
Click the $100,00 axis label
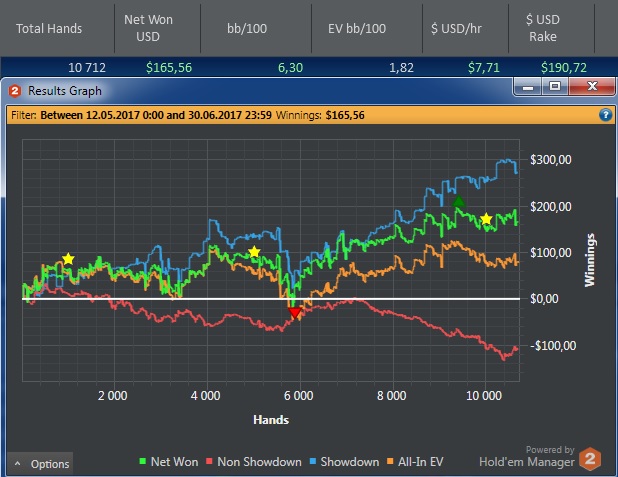pos(551,252)
